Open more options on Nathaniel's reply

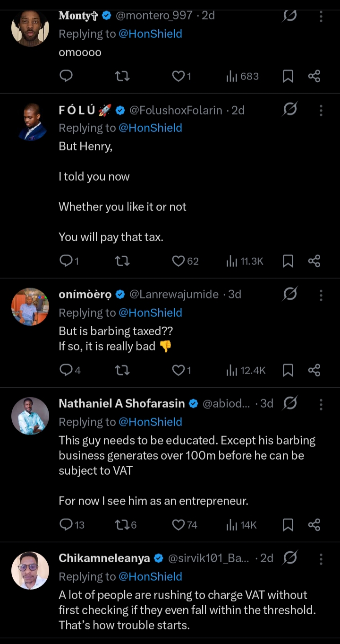click(321, 404)
